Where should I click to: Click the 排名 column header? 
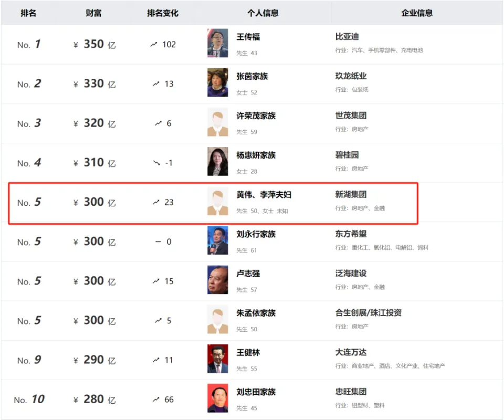point(28,13)
